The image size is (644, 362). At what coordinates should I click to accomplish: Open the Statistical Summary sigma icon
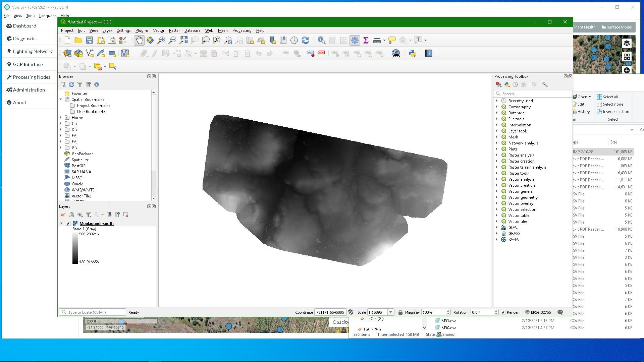pos(366,40)
